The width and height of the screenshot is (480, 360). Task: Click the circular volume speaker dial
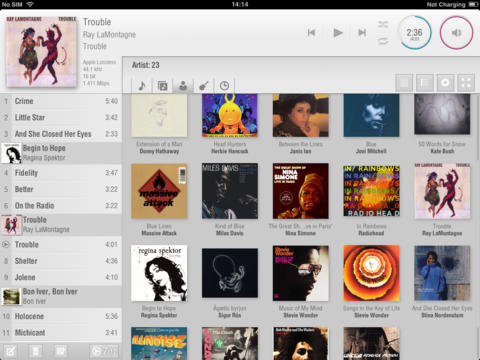pos(456,32)
